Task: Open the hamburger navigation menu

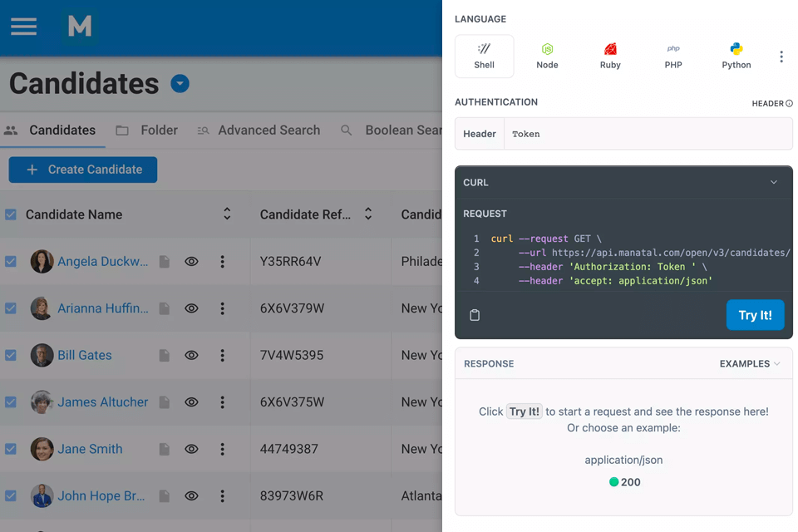Action: coord(23,27)
